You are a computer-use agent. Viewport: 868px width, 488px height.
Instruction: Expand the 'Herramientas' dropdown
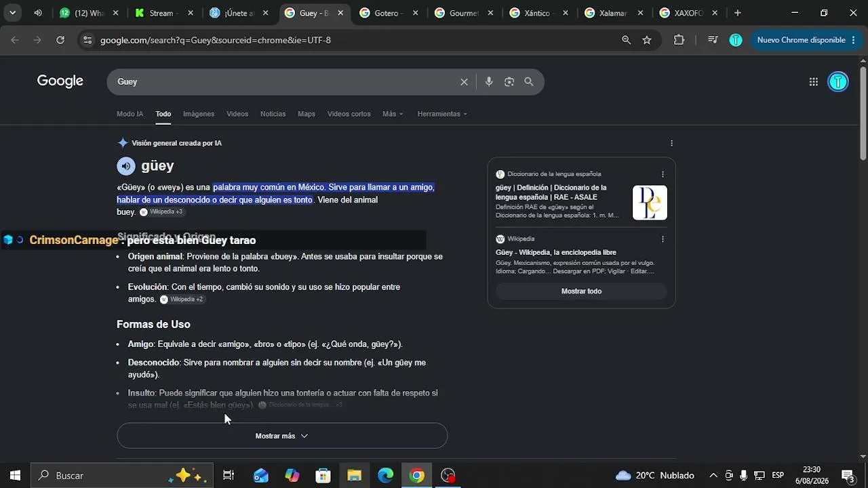pyautogui.click(x=442, y=114)
